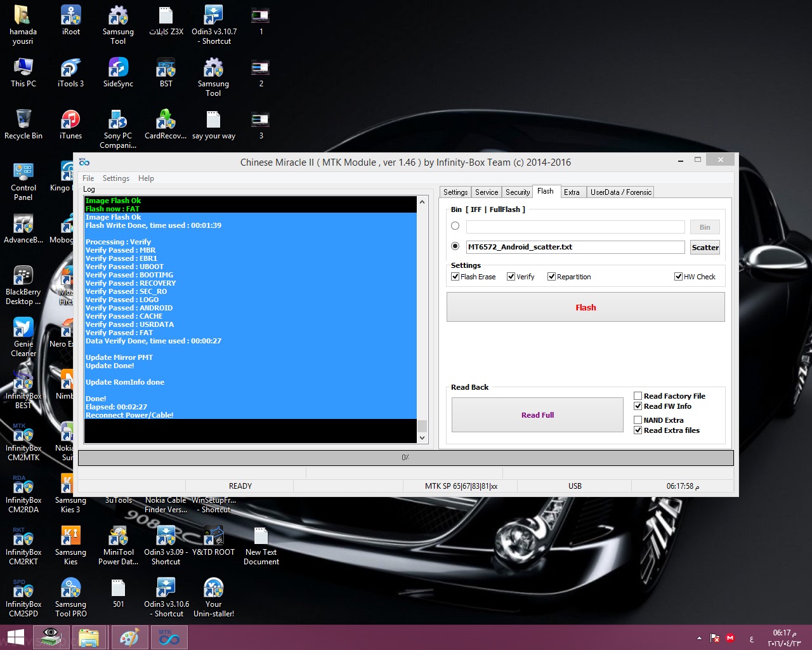Screen dimensions: 812x650
Task: Click the Read Full button
Action: (537, 415)
